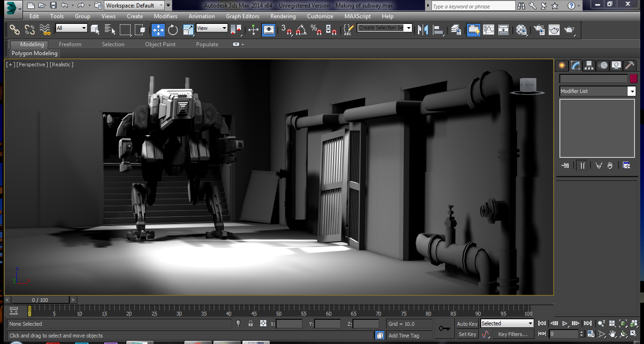This screenshot has width=644, height=344.
Task: Open Bind to Space Warp tool
Action: point(45,30)
